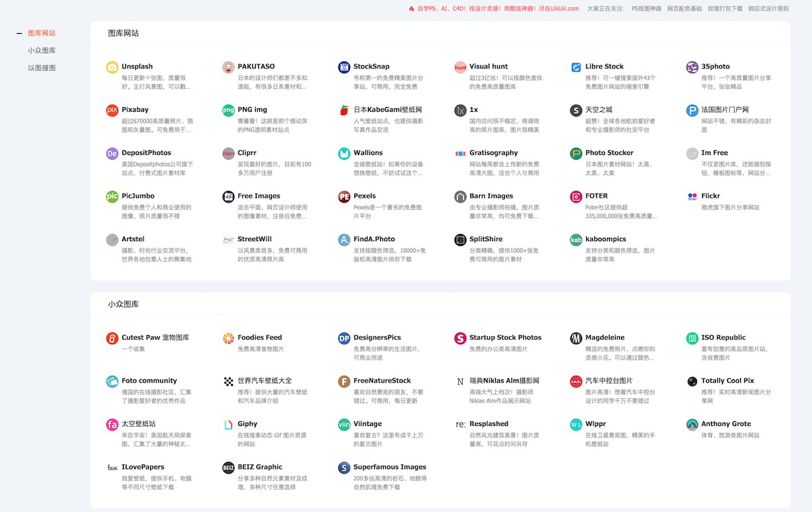
Task: Click the Magdeleine logo icon
Action: point(576,338)
